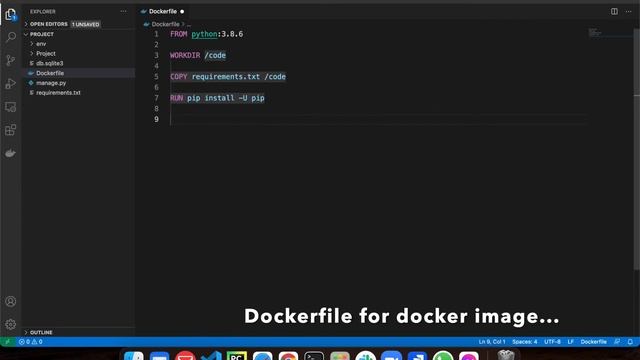Open Chrome from the dock

288,356
